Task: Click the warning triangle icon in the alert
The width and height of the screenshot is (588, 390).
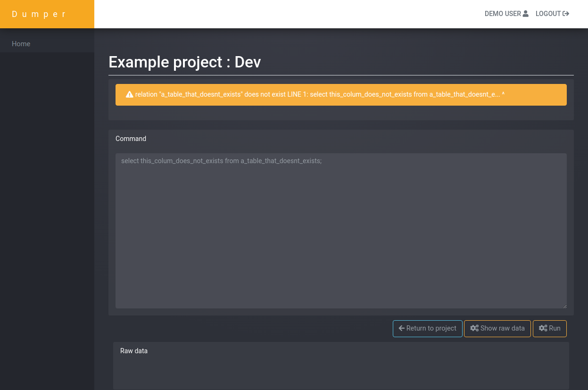Action: pos(130,94)
